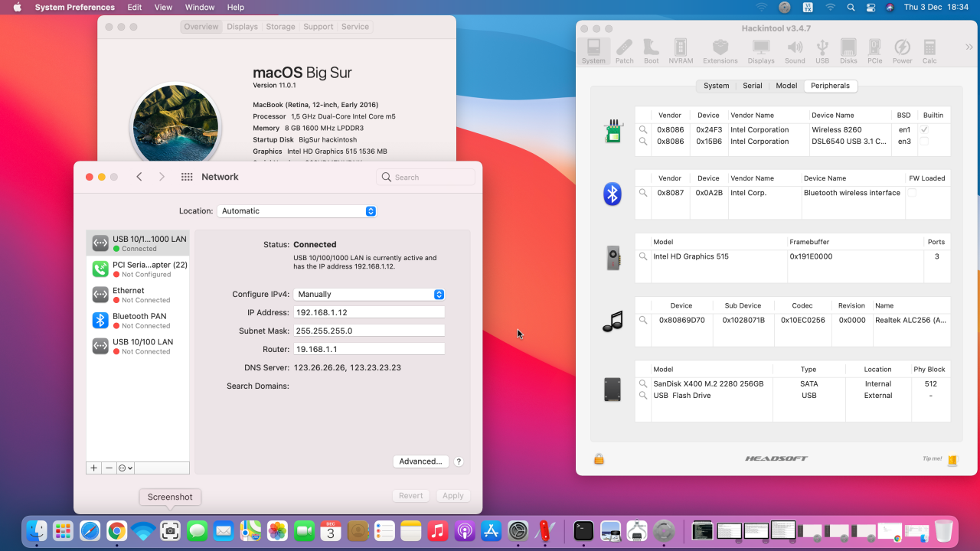Toggle FW Loaded checkbox for Bluetooth interface

tap(911, 193)
